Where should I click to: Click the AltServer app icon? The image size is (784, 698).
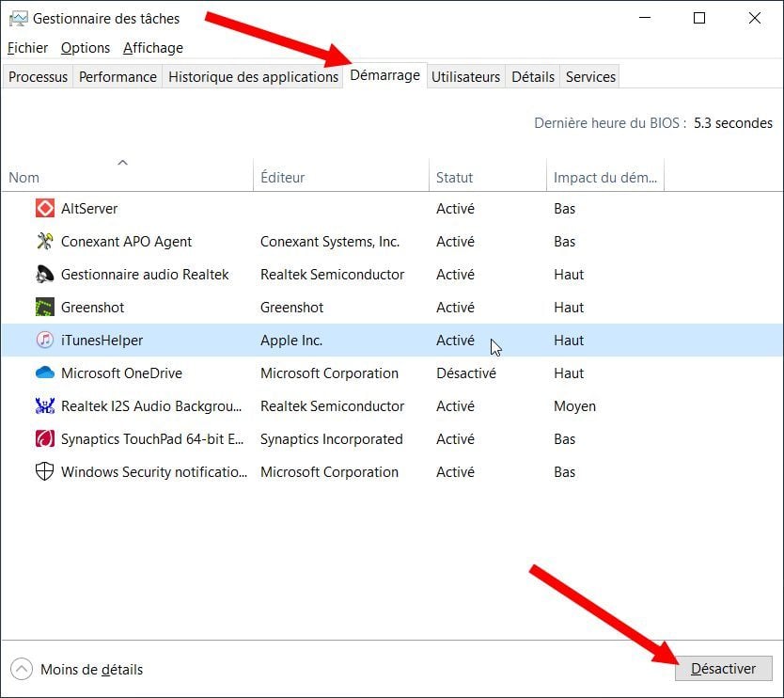(44, 208)
